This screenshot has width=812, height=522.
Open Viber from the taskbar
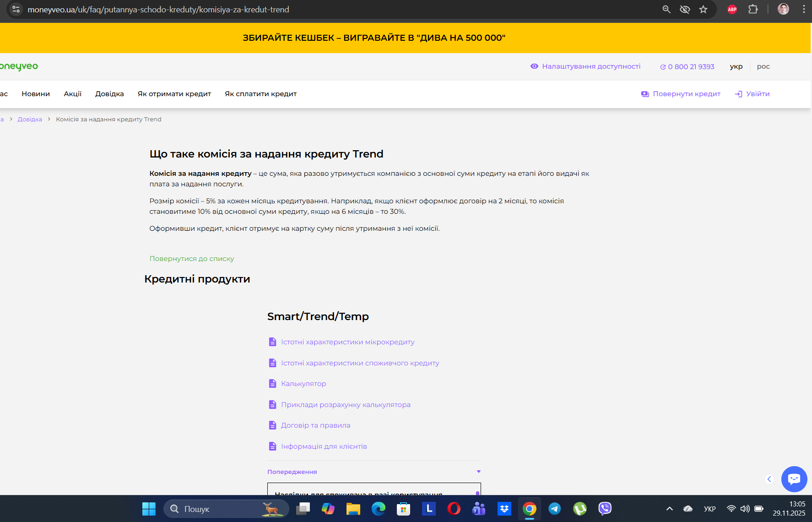[605, 509]
